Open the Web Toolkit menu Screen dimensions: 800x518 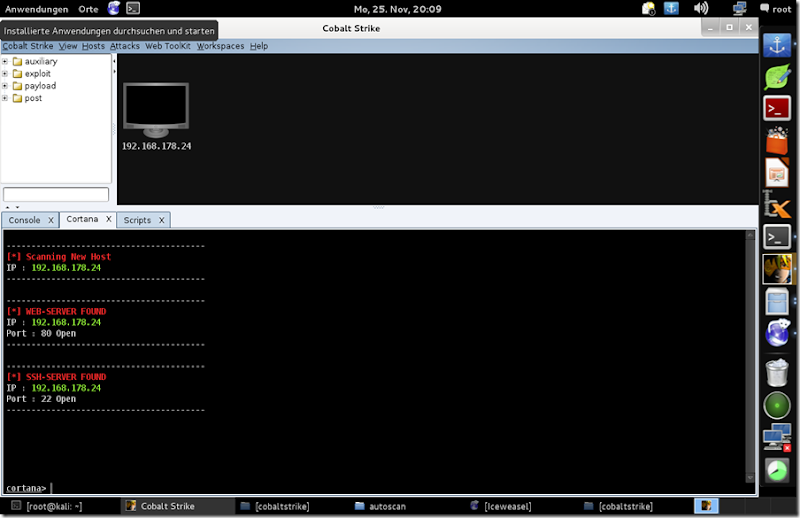click(x=168, y=46)
